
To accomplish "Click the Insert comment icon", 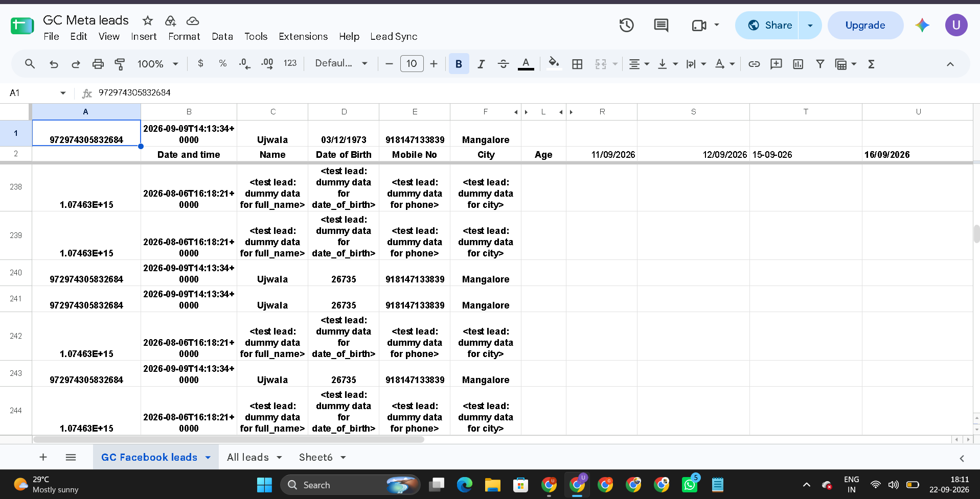I will click(776, 64).
